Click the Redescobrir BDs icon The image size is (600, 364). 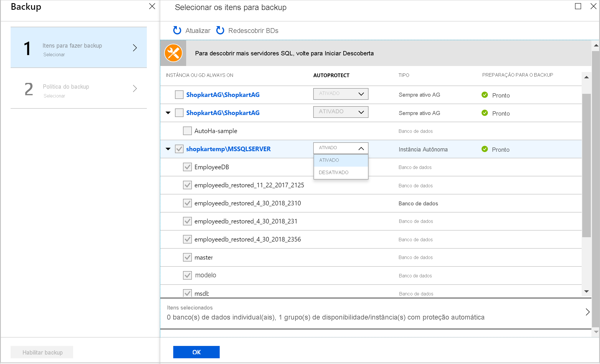(x=222, y=30)
